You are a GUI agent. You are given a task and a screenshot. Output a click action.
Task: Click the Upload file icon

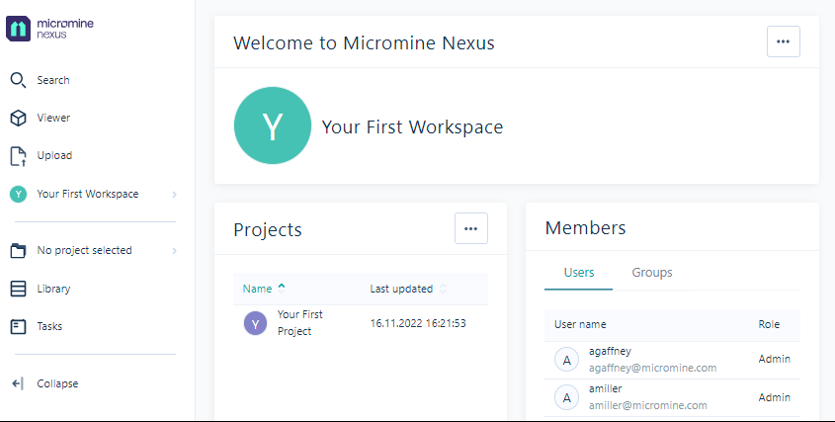click(x=18, y=156)
